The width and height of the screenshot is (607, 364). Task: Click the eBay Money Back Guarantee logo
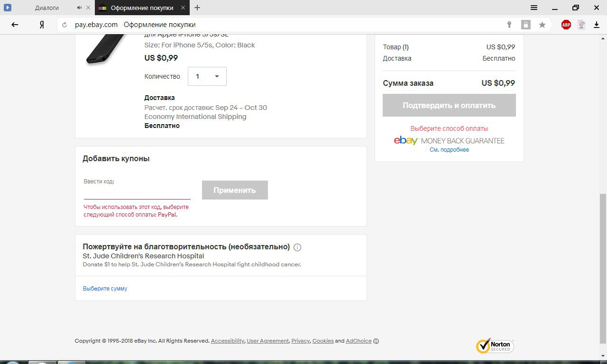[x=449, y=140]
